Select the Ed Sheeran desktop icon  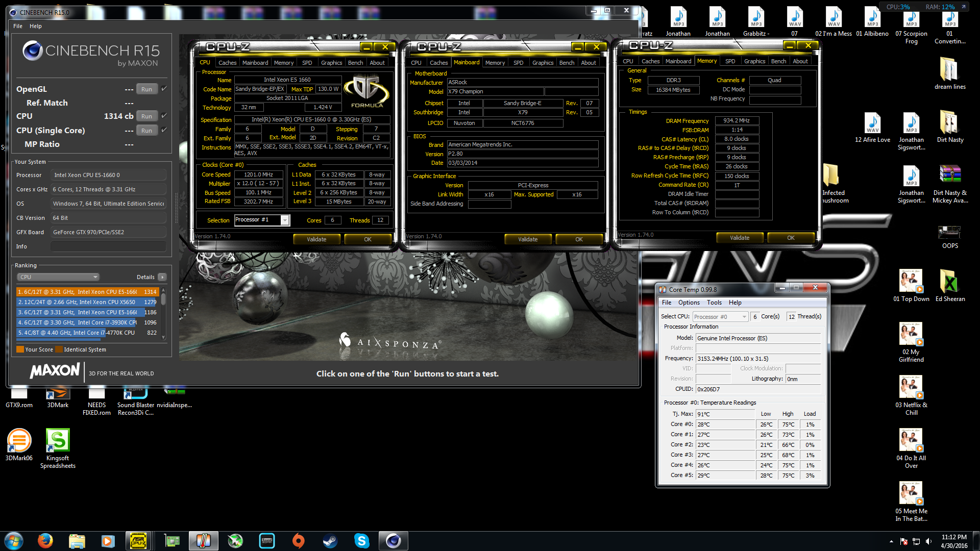tap(950, 286)
